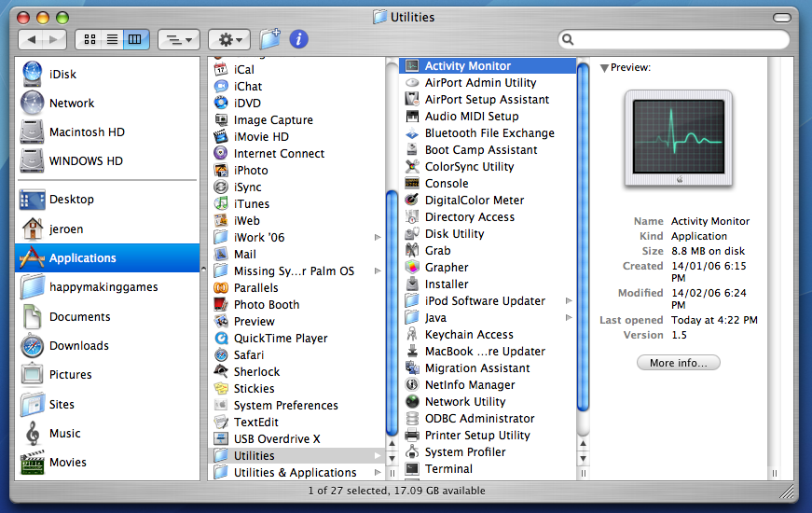Switch to column view
Viewport: 812px width, 513px height.
135,39
